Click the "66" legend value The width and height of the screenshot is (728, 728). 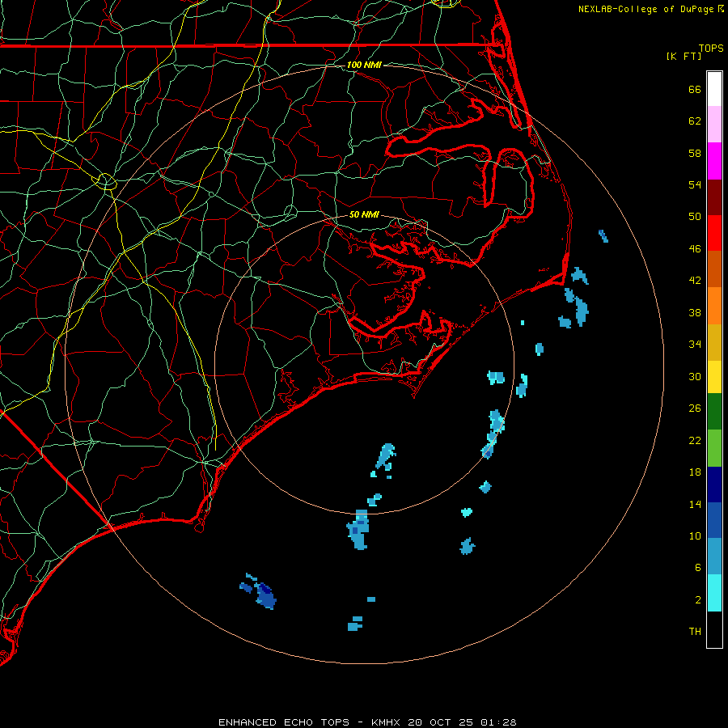695,89
